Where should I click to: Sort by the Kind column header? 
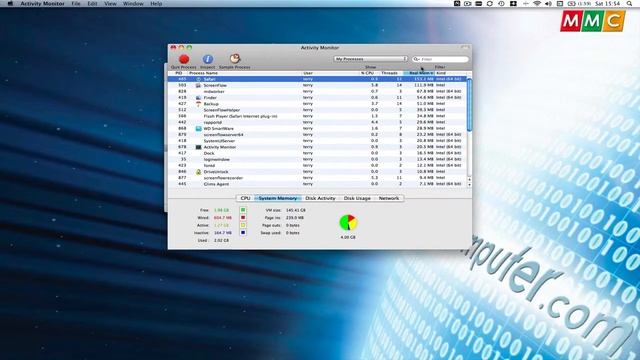451,73
